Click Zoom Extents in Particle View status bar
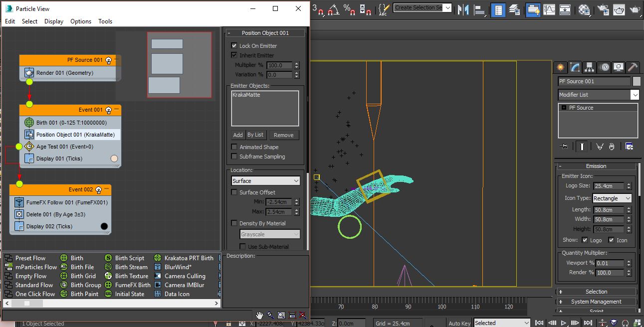Screen dimensions: 644x327 [x=292, y=315]
